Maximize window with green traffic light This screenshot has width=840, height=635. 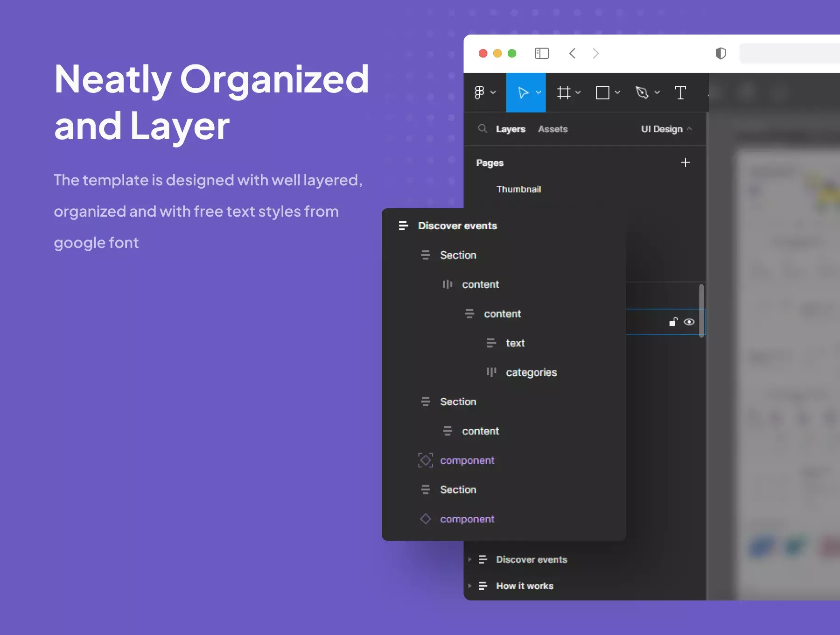(x=512, y=53)
